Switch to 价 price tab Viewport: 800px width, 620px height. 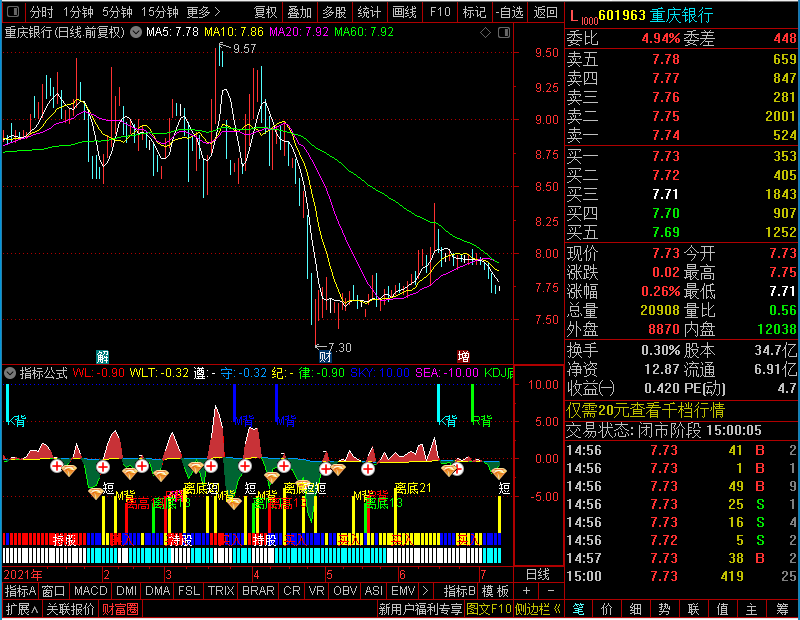pos(607,609)
